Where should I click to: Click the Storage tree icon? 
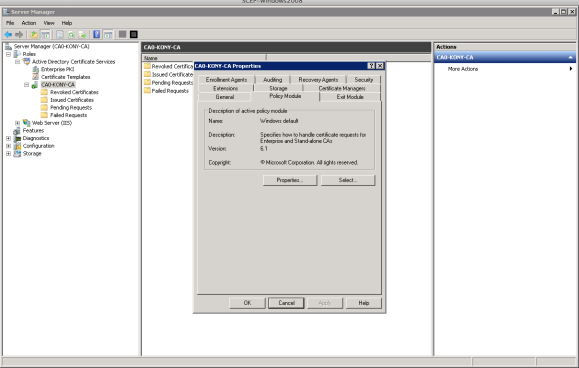coord(17,154)
